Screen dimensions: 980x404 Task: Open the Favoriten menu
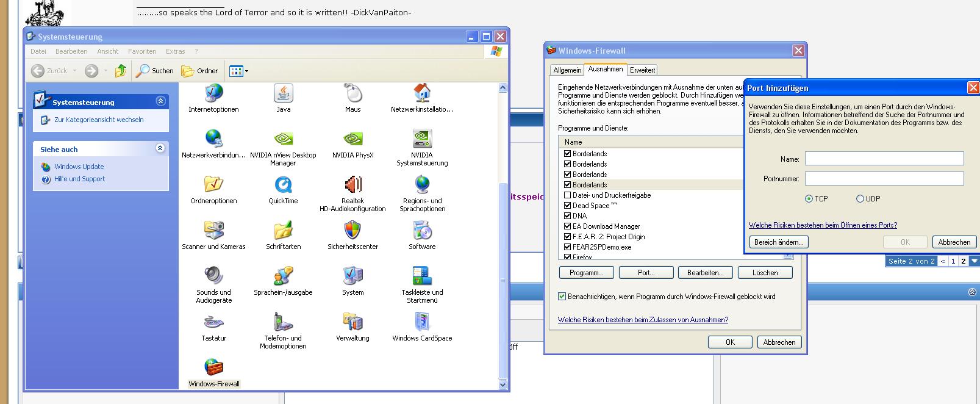point(142,51)
